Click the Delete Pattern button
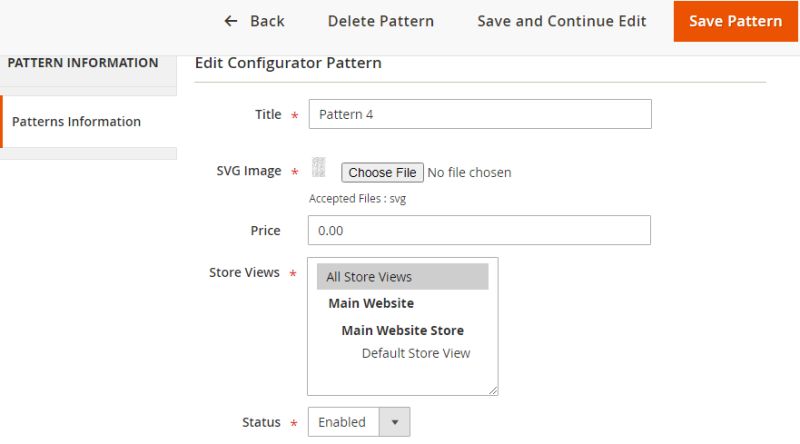This screenshot has width=800, height=444. point(381,21)
